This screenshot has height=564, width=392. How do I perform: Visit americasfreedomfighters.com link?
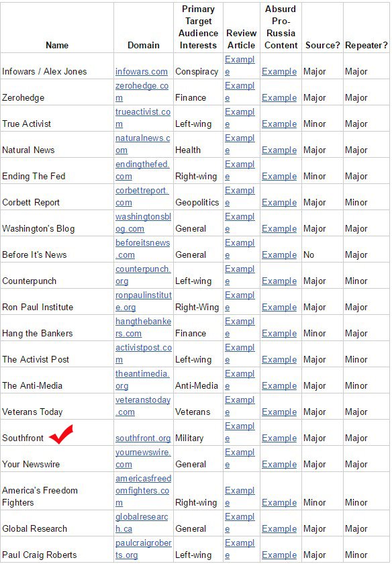click(x=143, y=491)
